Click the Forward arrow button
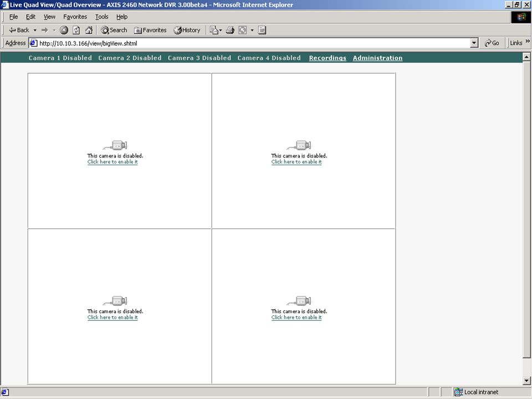The height and width of the screenshot is (399, 532). pos(44,30)
